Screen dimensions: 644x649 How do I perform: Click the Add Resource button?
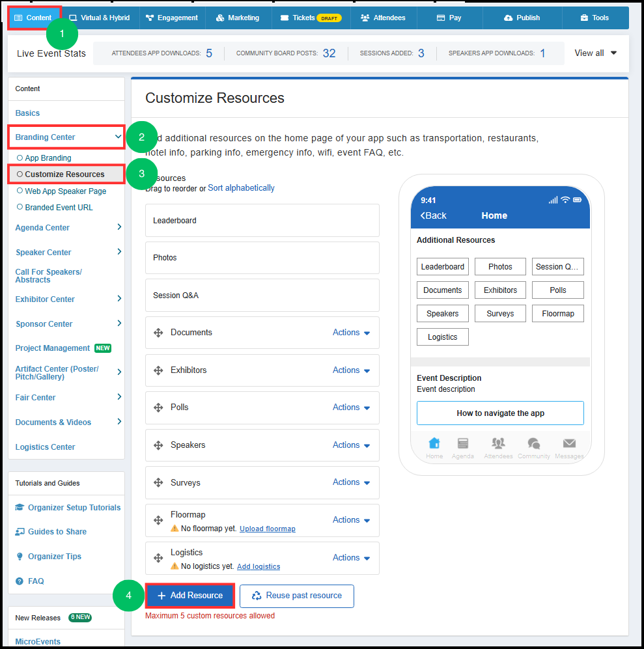(x=190, y=596)
